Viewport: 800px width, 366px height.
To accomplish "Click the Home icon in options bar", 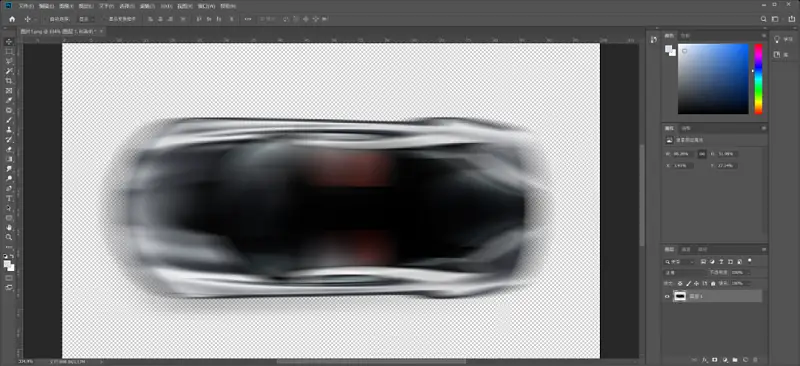I will [x=12, y=19].
